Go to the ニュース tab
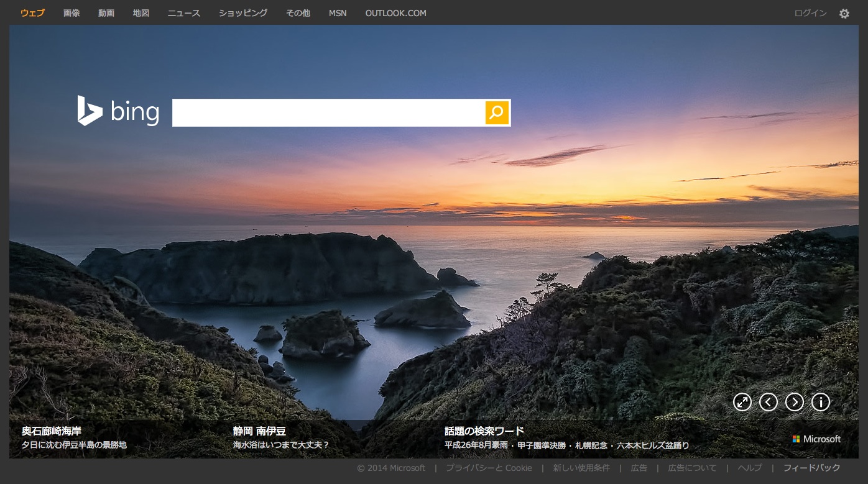The width and height of the screenshot is (868, 484). [x=184, y=13]
